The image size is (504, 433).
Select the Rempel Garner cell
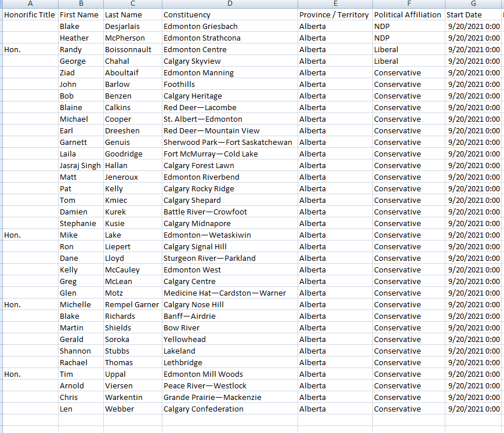[x=133, y=304]
